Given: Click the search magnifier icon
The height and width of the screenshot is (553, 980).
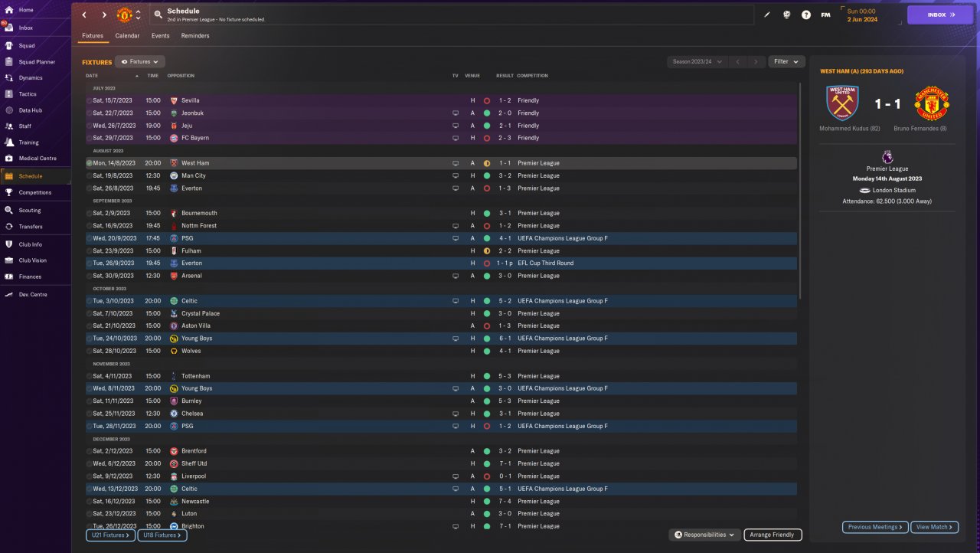Looking at the screenshot, I should 157,15.
